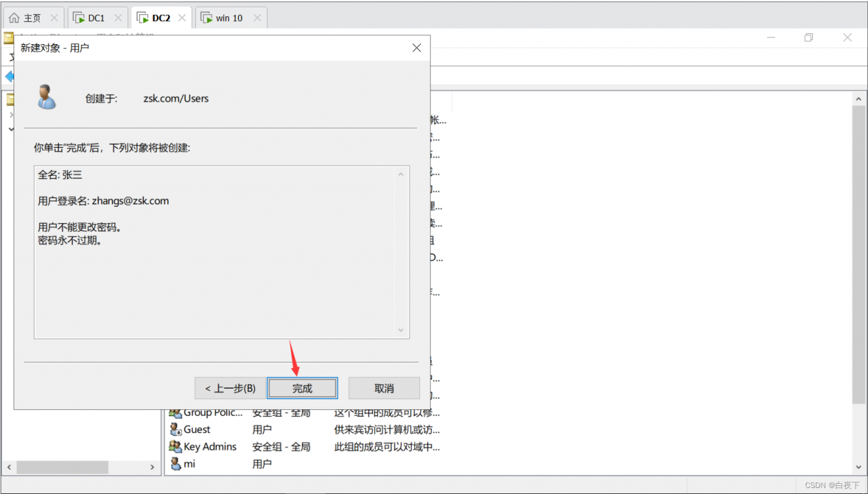Close the DC2 tab
The height and width of the screenshot is (494, 868).
182,18
